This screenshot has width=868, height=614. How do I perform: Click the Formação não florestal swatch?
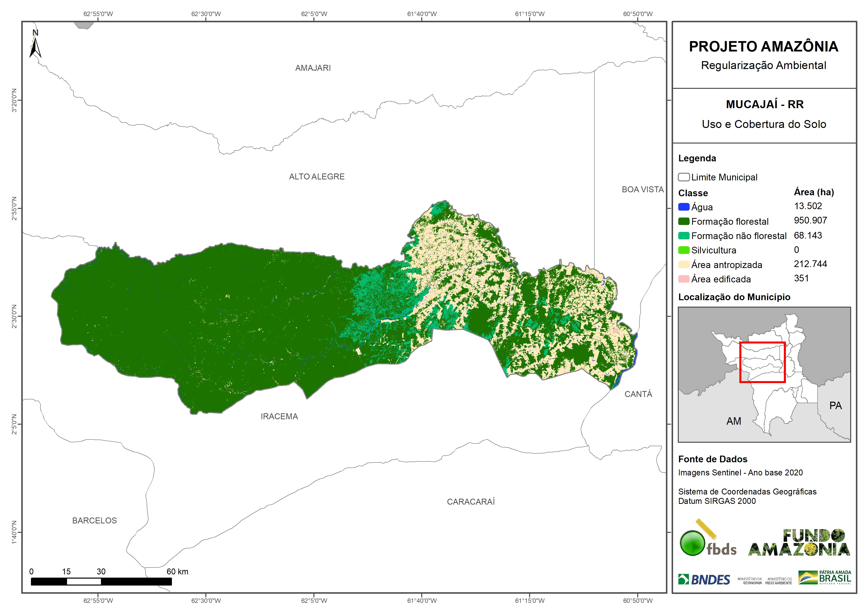pyautogui.click(x=683, y=236)
